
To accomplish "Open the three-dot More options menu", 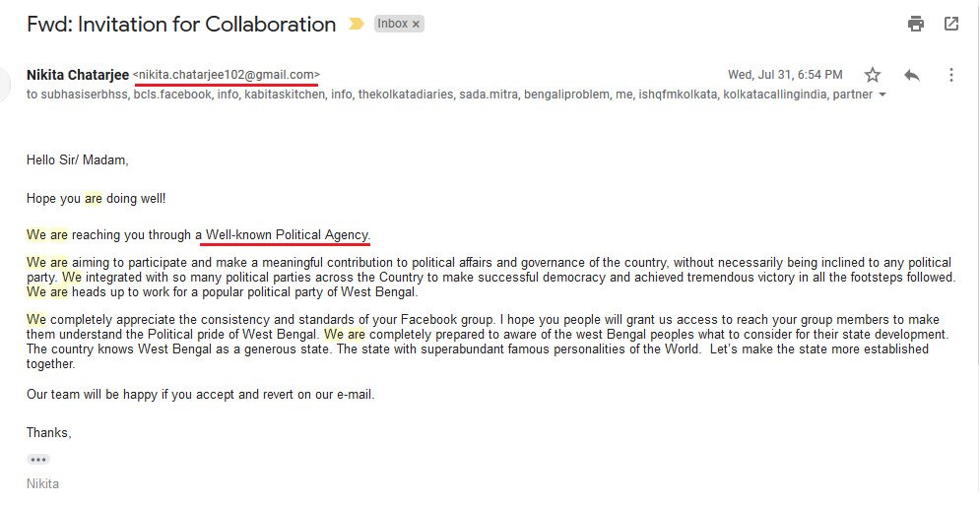I will click(x=950, y=75).
